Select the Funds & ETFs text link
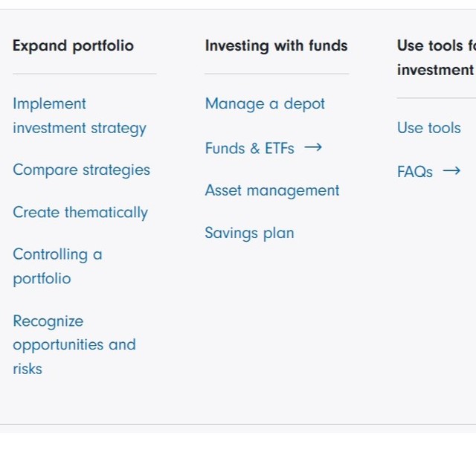The width and height of the screenshot is (476, 476). (250, 148)
